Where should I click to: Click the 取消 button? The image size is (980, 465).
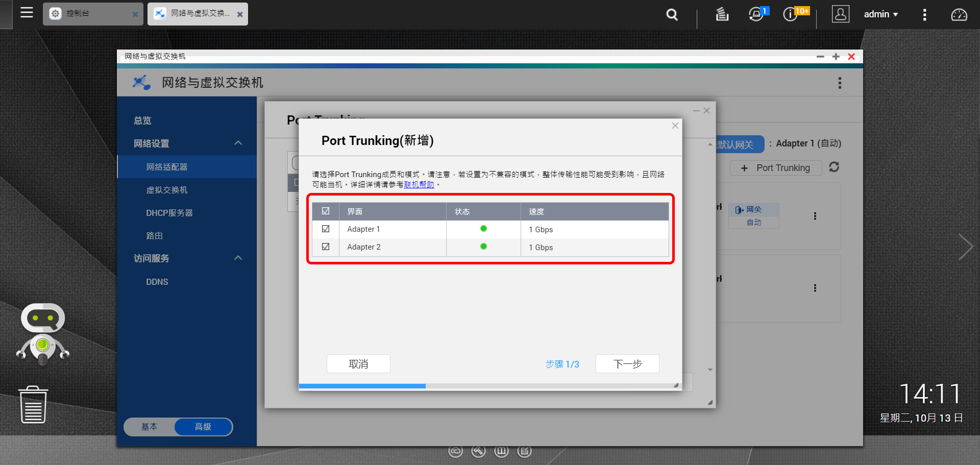pyautogui.click(x=358, y=364)
